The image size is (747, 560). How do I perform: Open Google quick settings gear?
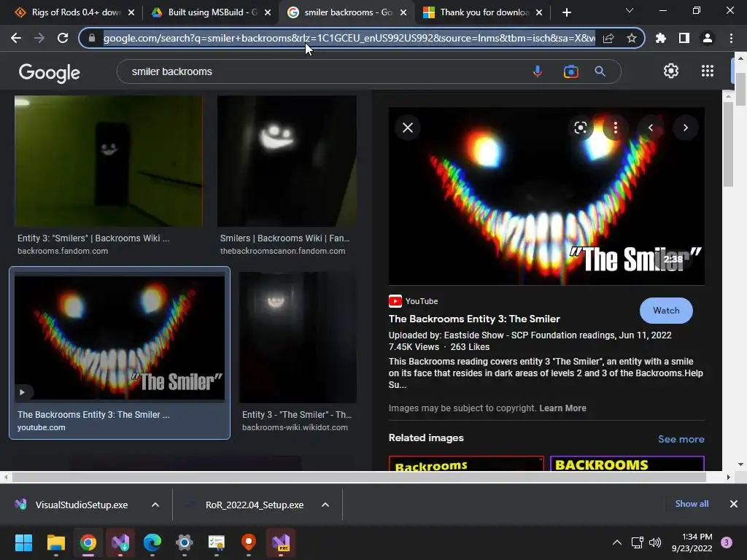[x=671, y=71]
